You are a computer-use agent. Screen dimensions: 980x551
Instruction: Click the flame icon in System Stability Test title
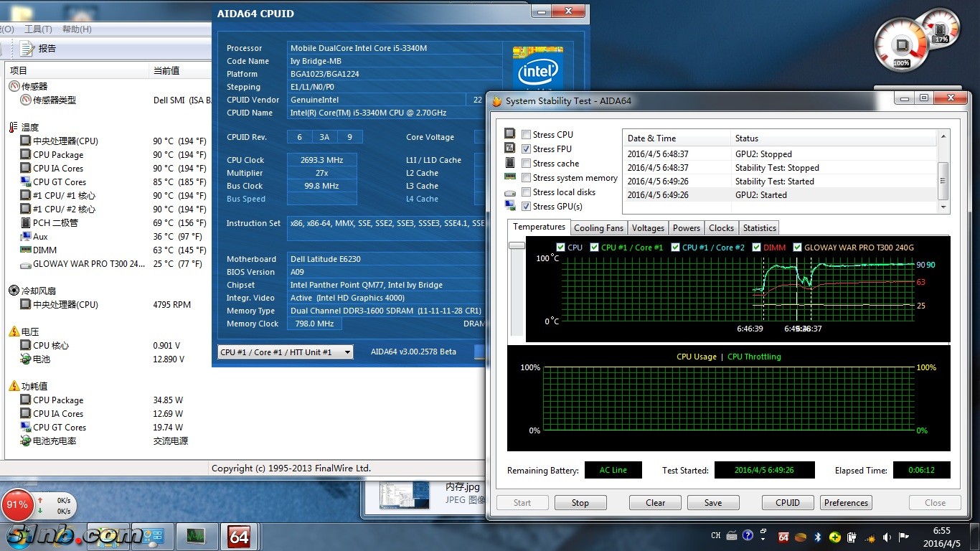[496, 101]
